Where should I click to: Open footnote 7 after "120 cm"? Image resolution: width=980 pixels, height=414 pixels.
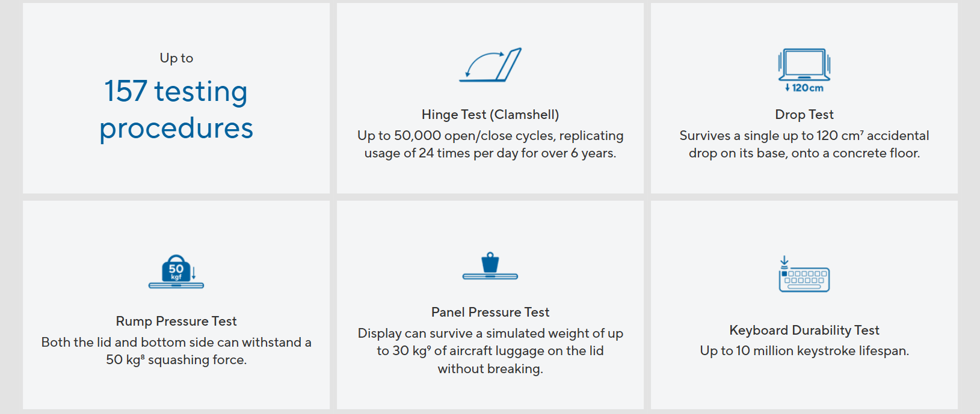[861, 132]
